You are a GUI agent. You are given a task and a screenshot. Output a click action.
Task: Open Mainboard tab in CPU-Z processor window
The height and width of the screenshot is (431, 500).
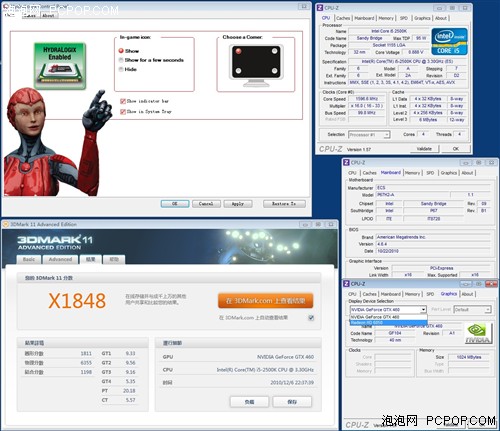(x=364, y=18)
